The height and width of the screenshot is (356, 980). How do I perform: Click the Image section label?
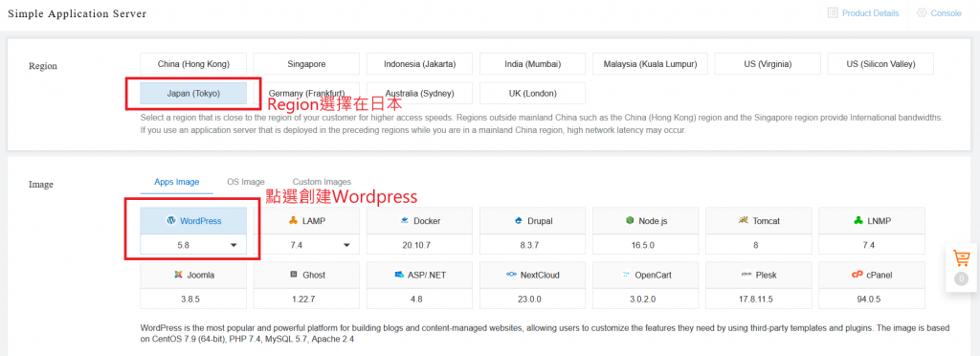pyautogui.click(x=41, y=185)
